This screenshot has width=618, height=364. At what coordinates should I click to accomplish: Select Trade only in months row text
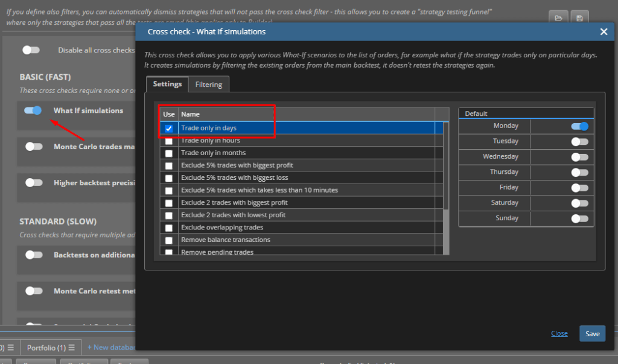[213, 153]
